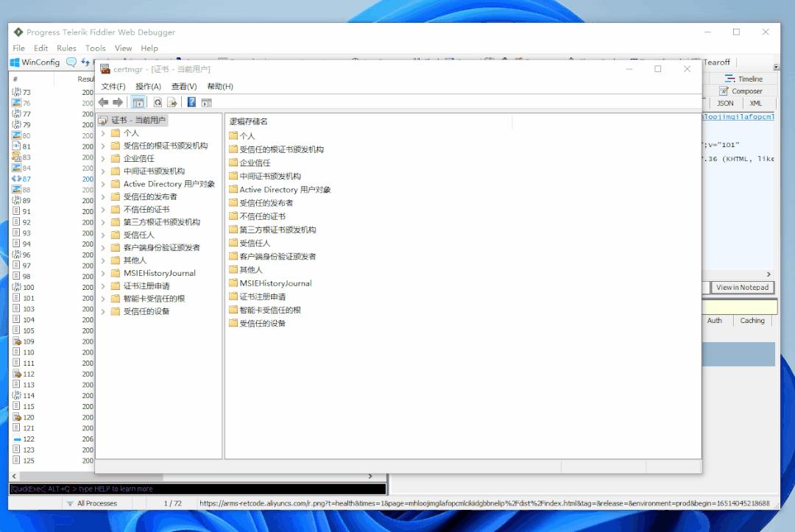This screenshot has height=532, width=795.
Task: Click the Export List icon in certmgr
Action: (x=172, y=102)
